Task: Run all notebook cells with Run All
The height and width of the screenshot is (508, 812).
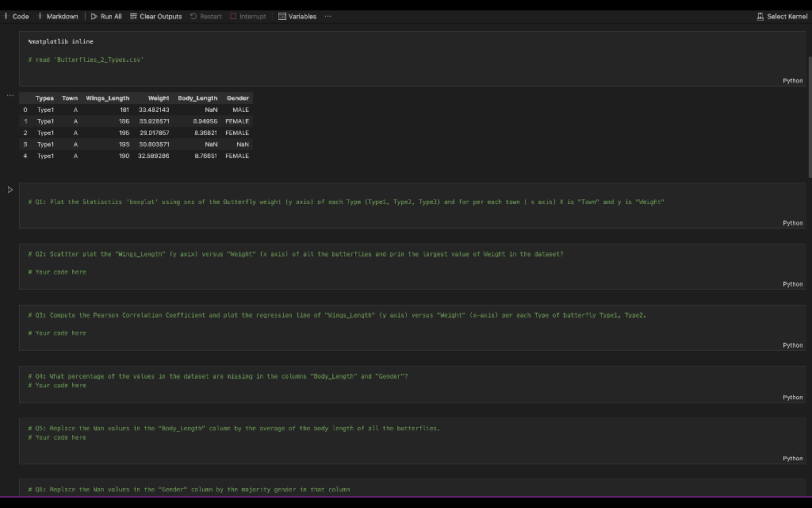Action: (106, 16)
